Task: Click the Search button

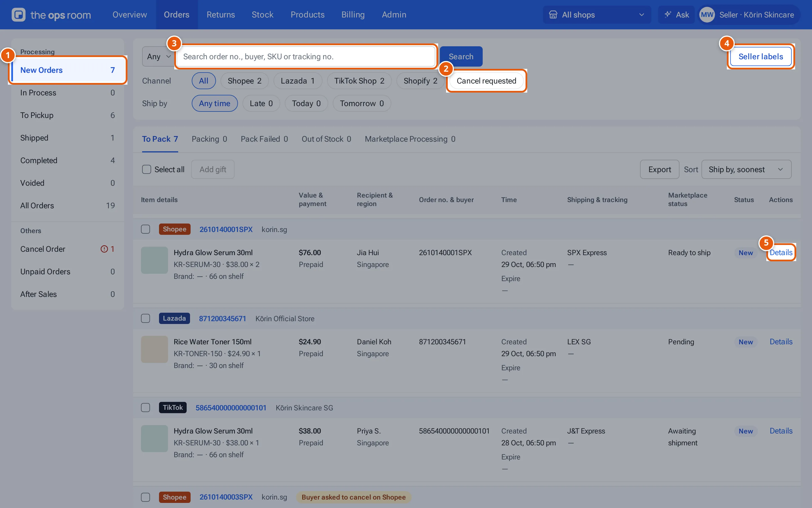Action: tap(461, 56)
